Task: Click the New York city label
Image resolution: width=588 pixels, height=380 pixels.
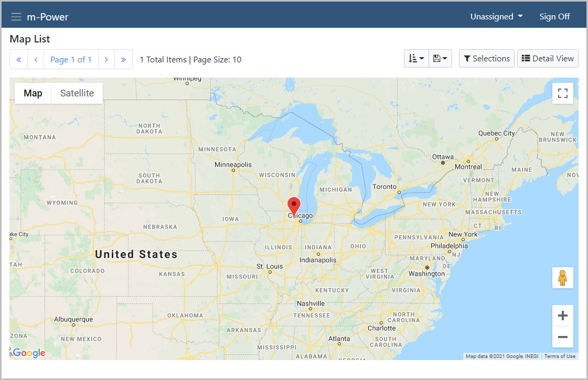Action: 463,234
